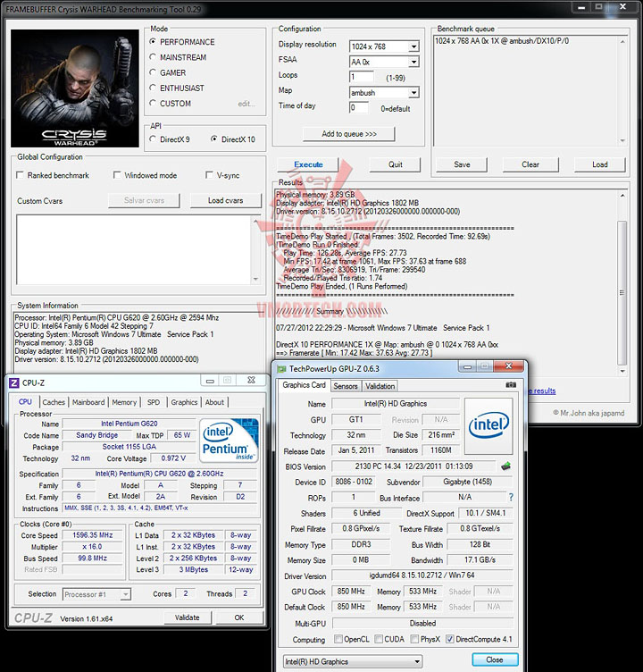Switch to Memory tab in CPU-Z
This screenshot has width=643, height=672.
(124, 402)
